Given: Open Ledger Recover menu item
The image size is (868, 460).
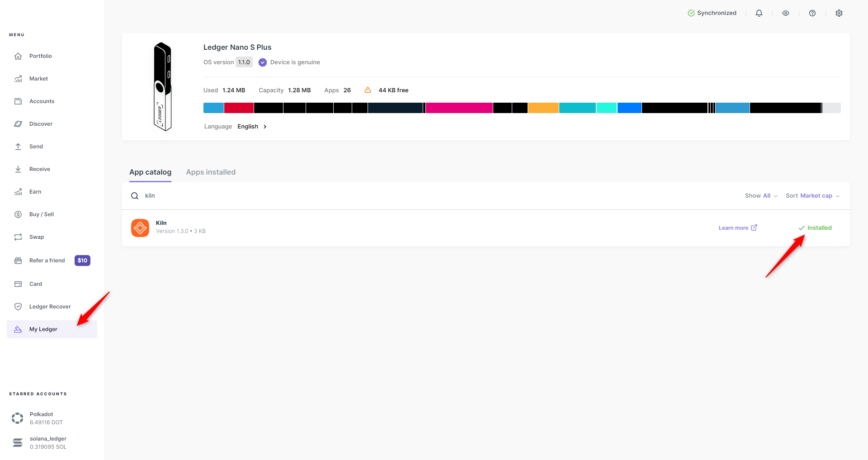Looking at the screenshot, I should click(52, 307).
